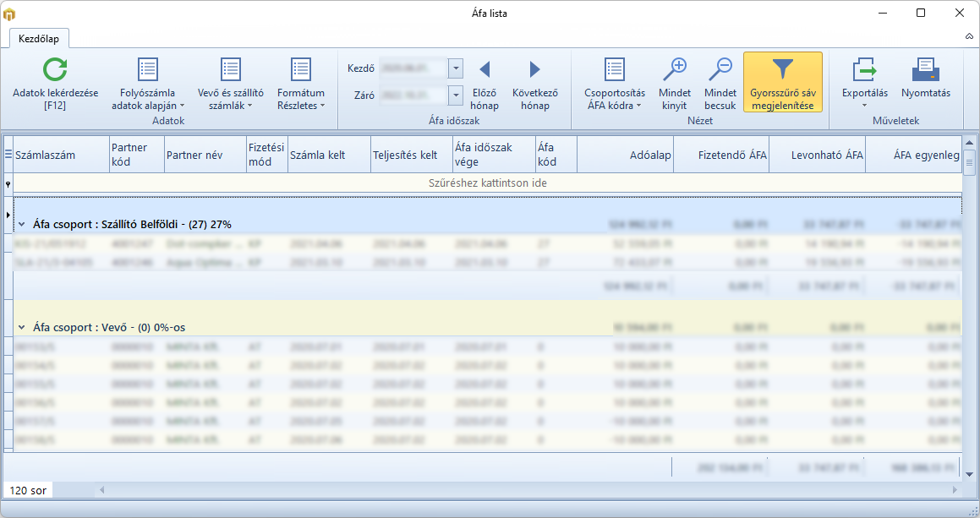Open Folyószámla adatok alapján dropdown
The image size is (980, 518).
[148, 85]
